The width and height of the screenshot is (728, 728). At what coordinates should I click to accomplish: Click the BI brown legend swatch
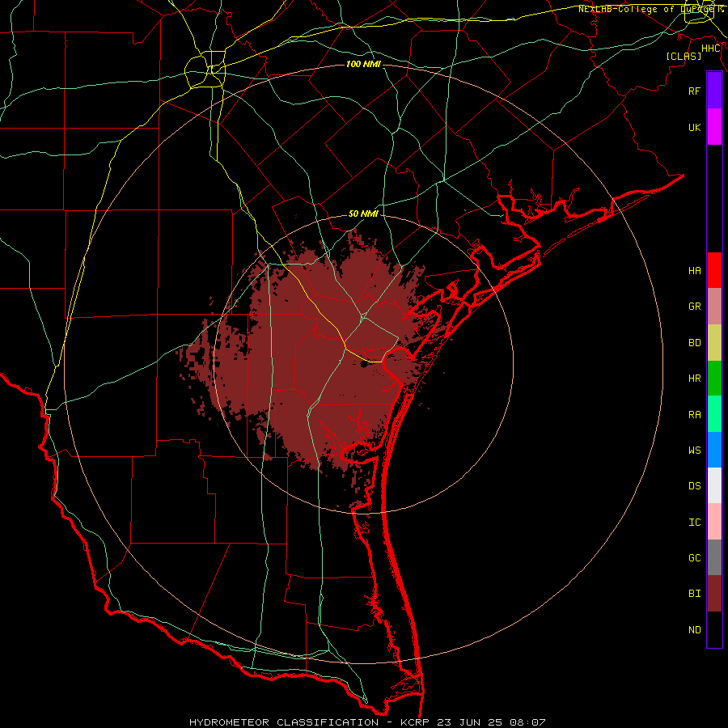click(x=714, y=594)
